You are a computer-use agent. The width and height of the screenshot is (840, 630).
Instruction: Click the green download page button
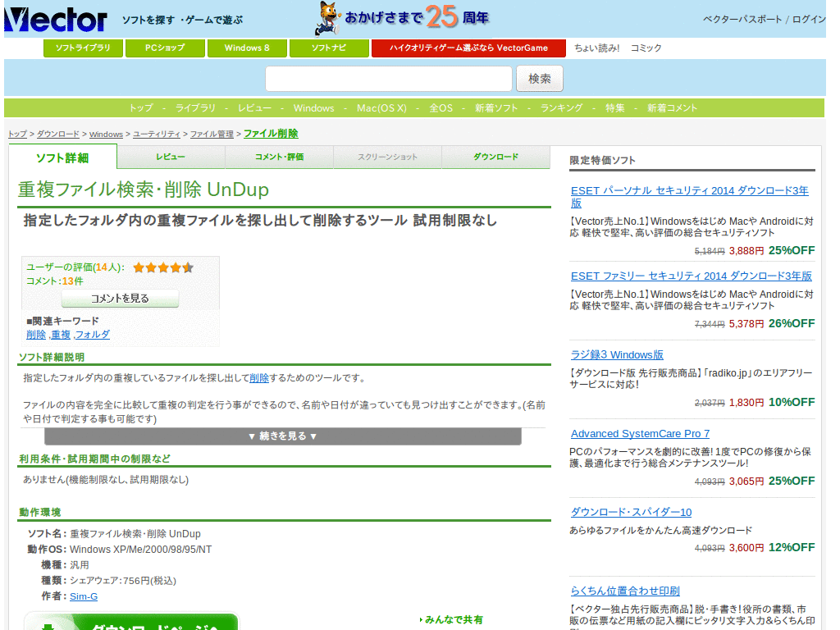click(131, 623)
